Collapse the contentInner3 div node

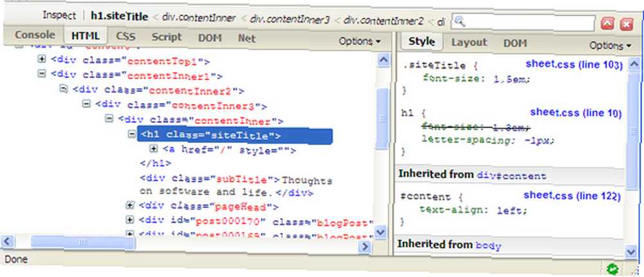click(x=86, y=104)
